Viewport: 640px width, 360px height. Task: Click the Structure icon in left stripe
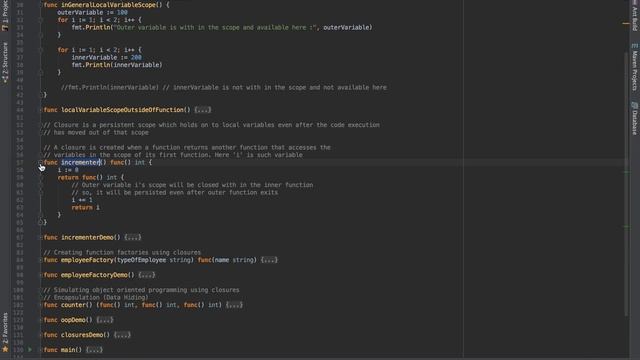(x=5, y=80)
